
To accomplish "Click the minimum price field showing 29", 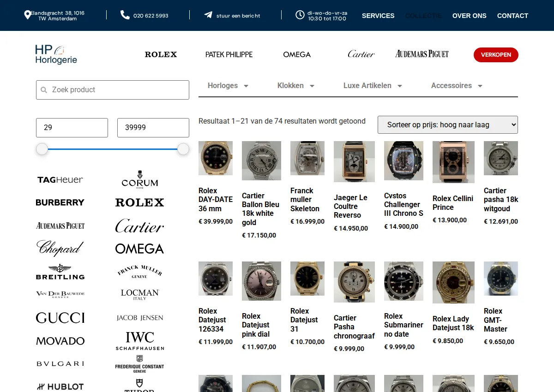I will pos(72,128).
